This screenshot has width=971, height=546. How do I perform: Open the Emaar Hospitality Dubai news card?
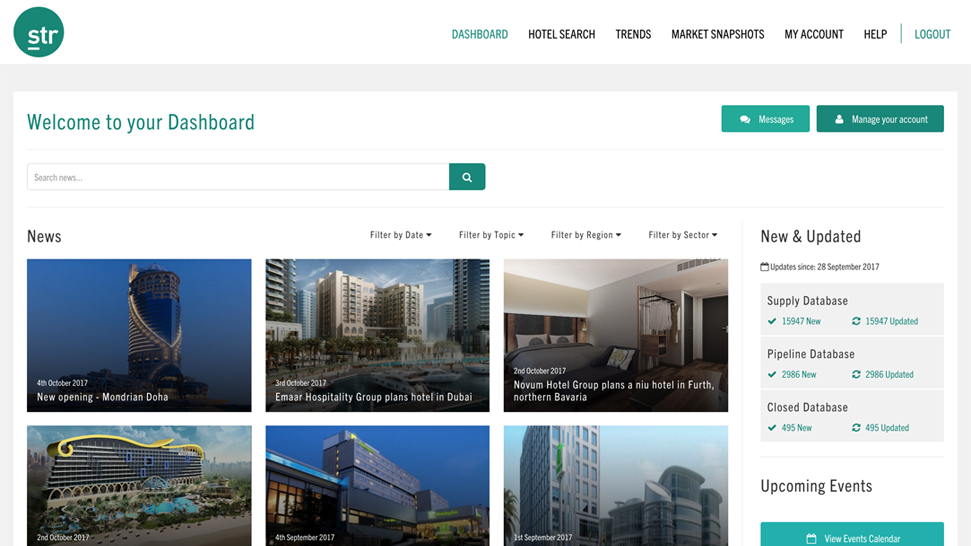(x=377, y=336)
